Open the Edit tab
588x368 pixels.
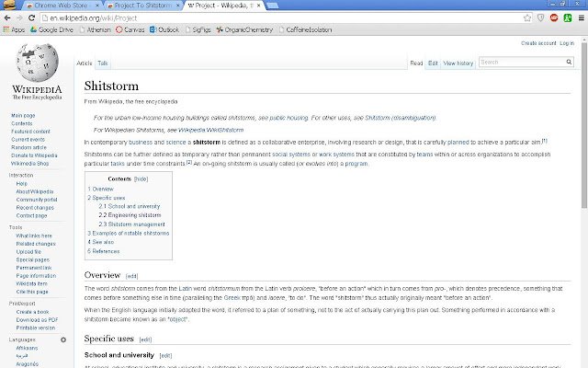click(x=433, y=63)
